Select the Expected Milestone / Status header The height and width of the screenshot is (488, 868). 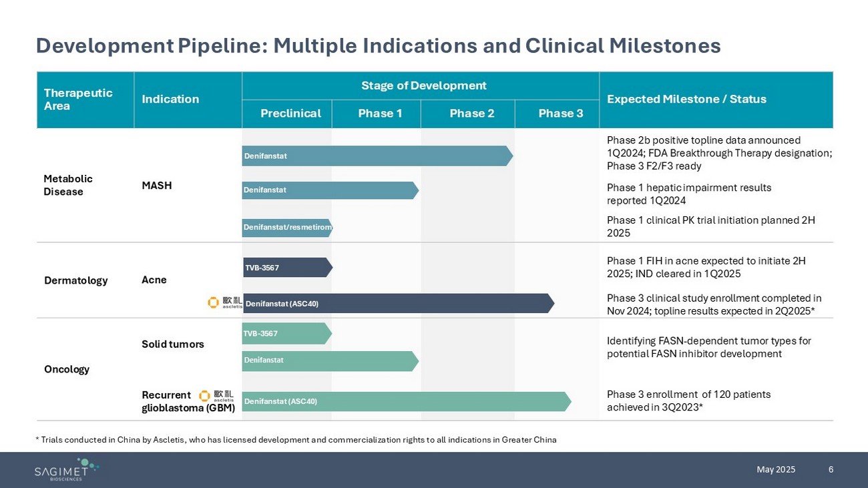pyautogui.click(x=686, y=99)
